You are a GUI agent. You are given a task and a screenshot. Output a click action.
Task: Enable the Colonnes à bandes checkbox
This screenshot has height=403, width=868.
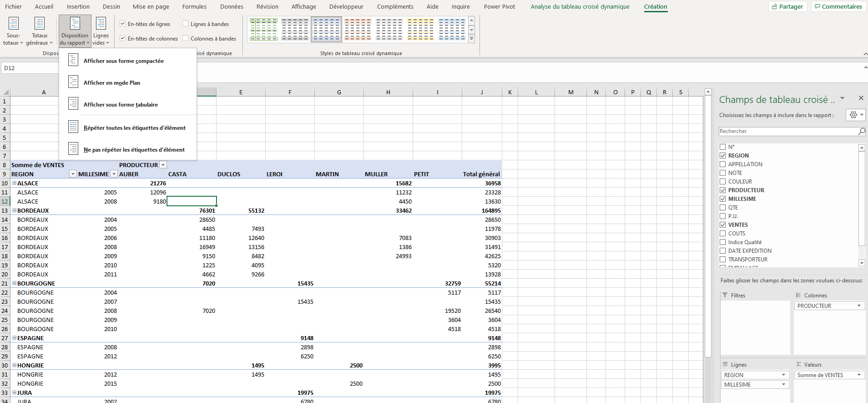tap(186, 38)
